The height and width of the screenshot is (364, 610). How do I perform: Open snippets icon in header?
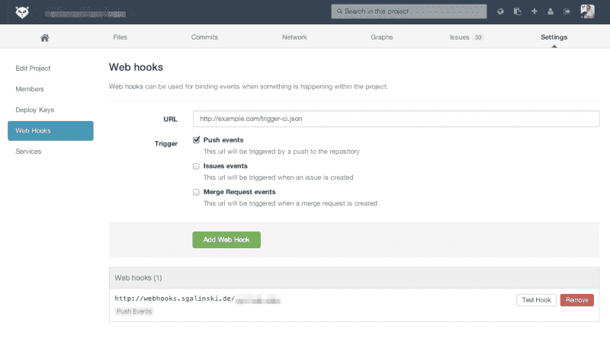(x=518, y=11)
